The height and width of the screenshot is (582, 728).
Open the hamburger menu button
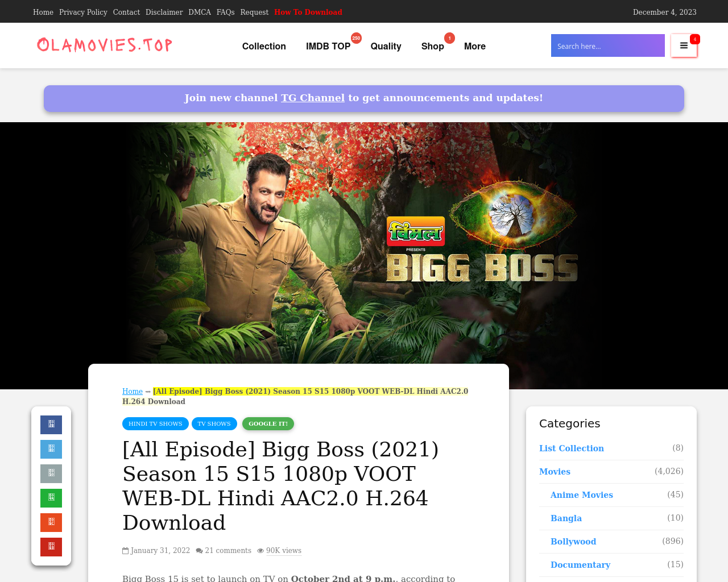point(684,45)
